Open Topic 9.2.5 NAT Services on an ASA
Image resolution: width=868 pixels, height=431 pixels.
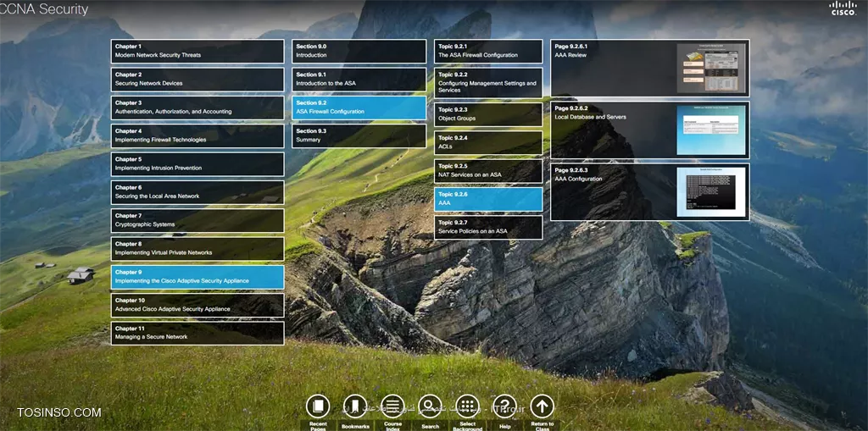coord(488,171)
